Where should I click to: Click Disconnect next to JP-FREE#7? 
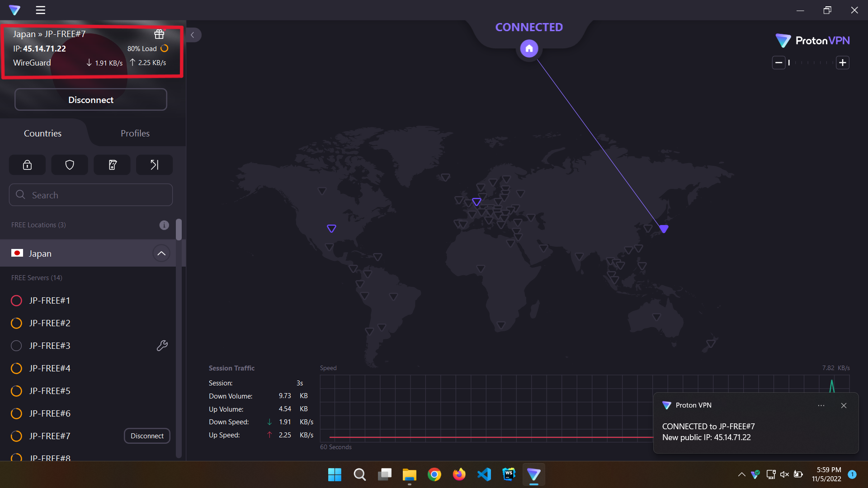pyautogui.click(x=147, y=436)
